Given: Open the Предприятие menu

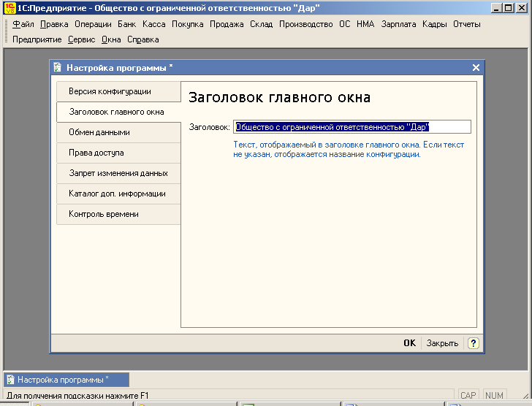Looking at the screenshot, I should tap(37, 39).
